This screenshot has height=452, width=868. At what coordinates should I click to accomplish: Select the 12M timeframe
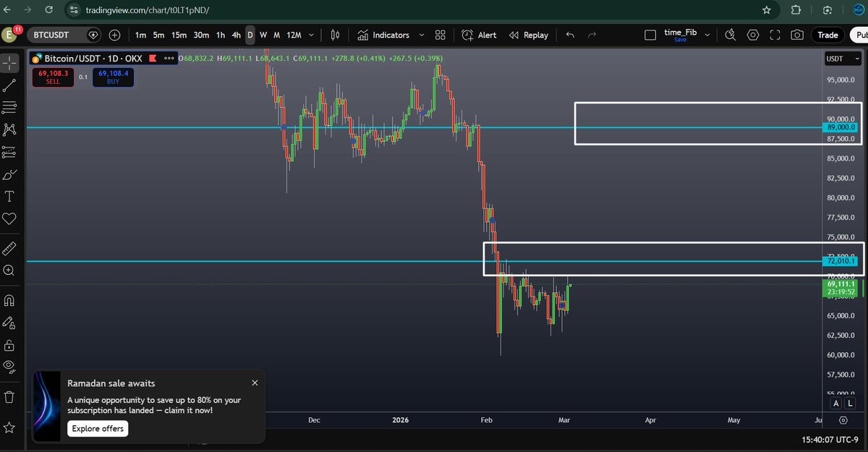coord(294,35)
